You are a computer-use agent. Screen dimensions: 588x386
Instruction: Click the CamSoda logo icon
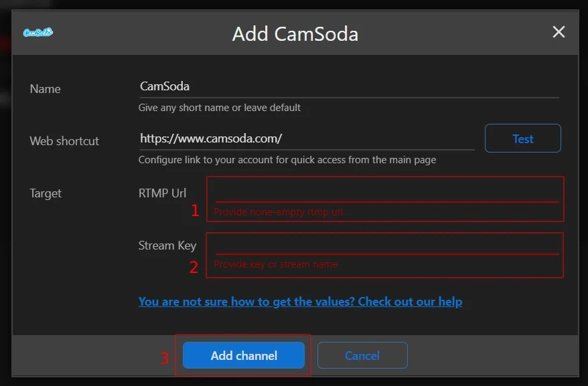pos(38,33)
